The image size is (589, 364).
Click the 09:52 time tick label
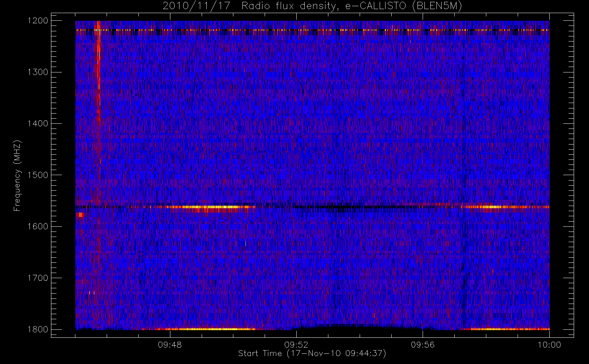(296, 345)
